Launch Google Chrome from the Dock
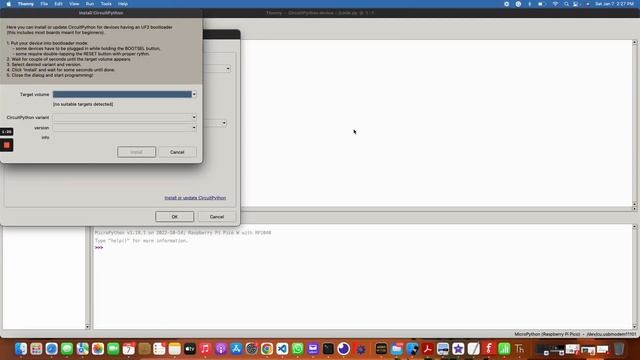This screenshot has width=640, height=360. coord(267,349)
